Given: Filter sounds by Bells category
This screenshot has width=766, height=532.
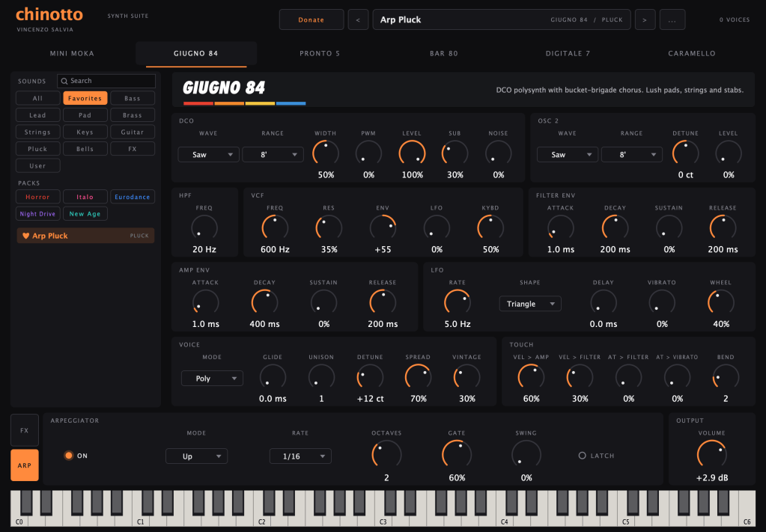Looking at the screenshot, I should (x=85, y=149).
